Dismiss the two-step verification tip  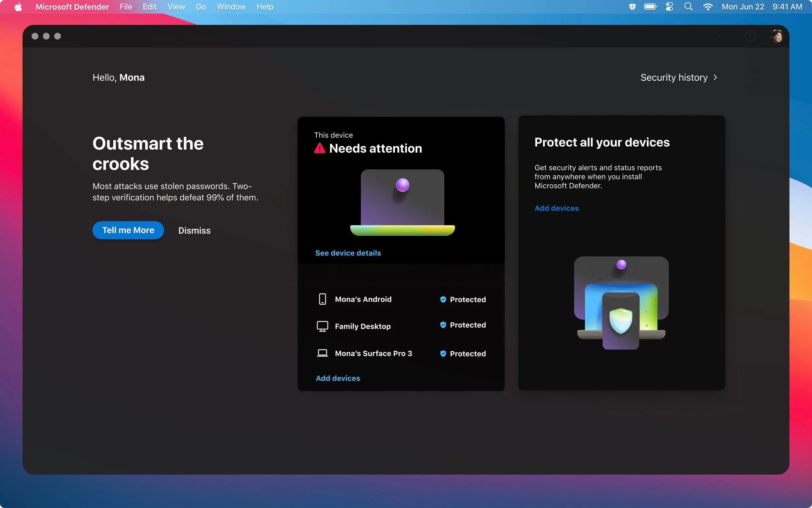(194, 230)
